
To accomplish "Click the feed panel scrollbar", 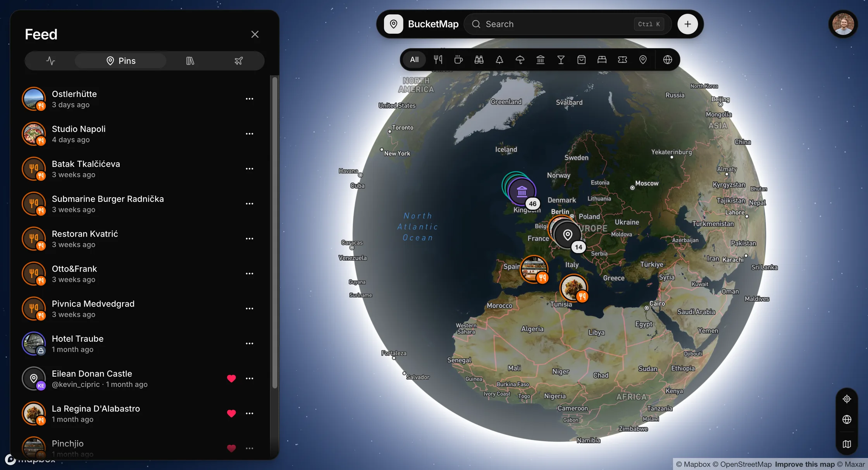I will 275,232.
